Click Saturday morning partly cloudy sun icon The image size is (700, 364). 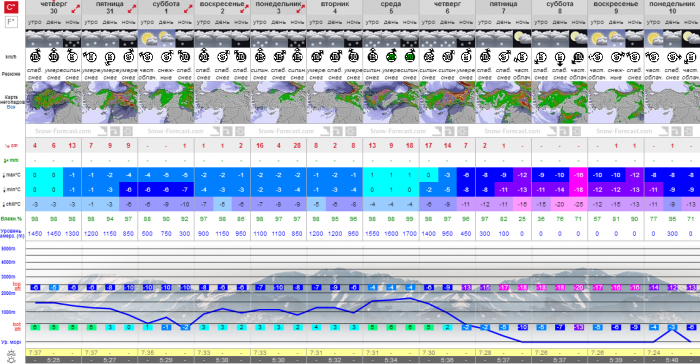pyautogui.click(x=147, y=39)
